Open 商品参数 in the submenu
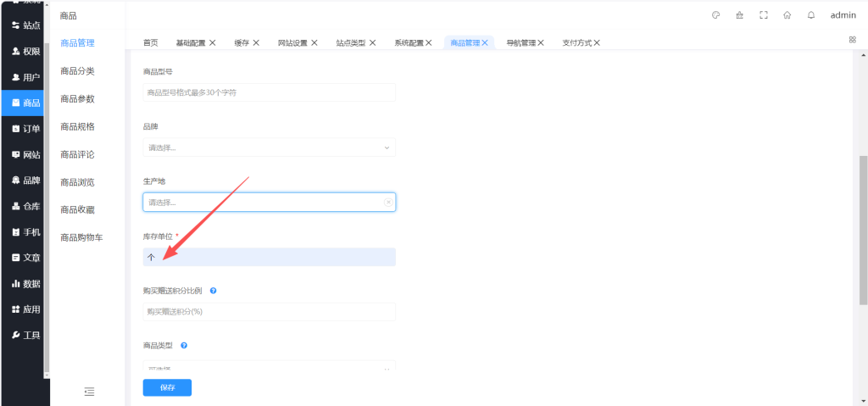The image size is (868, 406). [x=77, y=98]
